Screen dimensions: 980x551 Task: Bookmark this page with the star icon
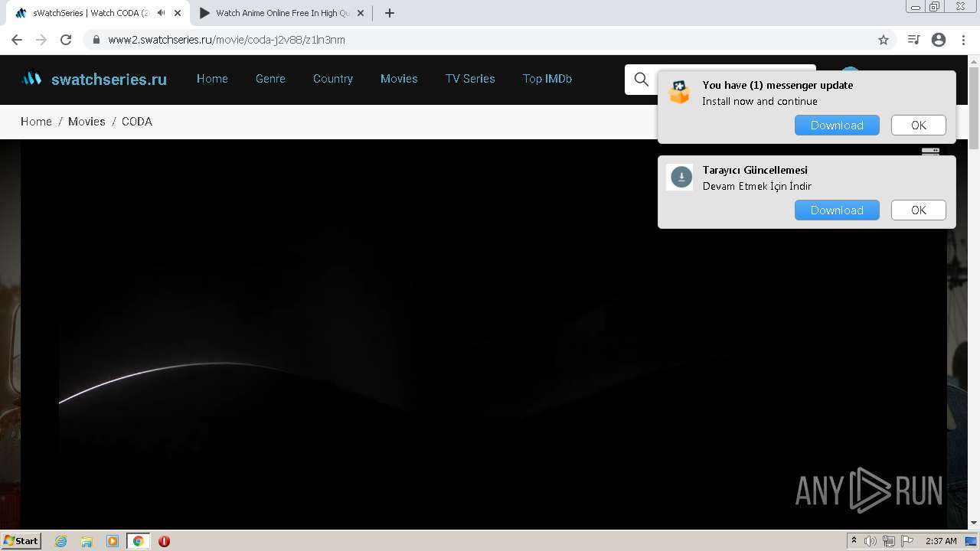(883, 40)
